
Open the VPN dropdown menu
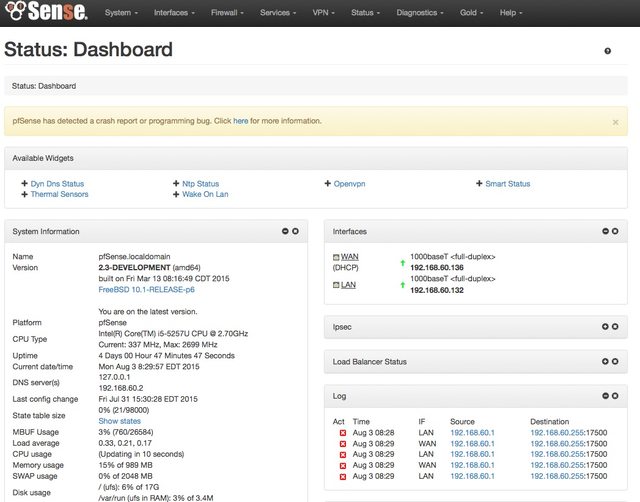coord(325,13)
